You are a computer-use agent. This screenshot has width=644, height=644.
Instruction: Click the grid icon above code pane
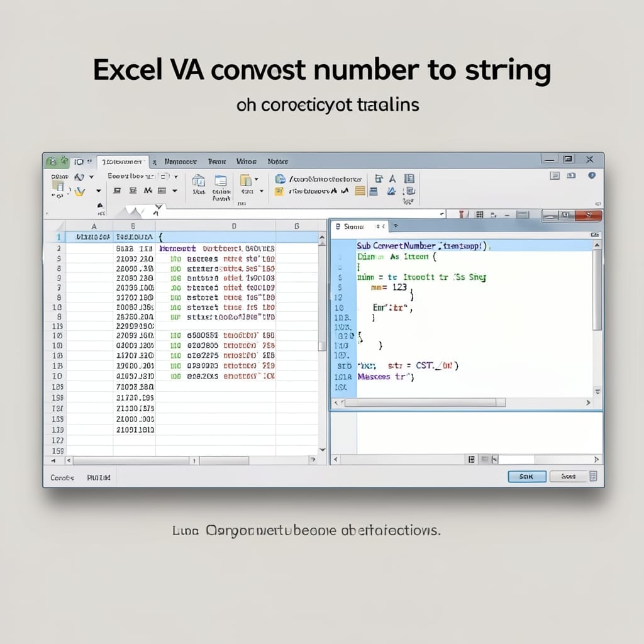click(479, 214)
